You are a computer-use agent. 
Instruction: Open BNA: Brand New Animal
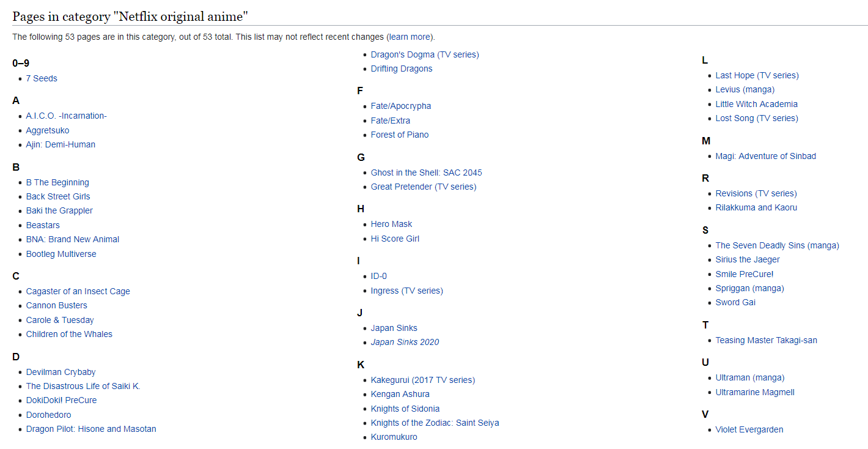[x=73, y=239]
